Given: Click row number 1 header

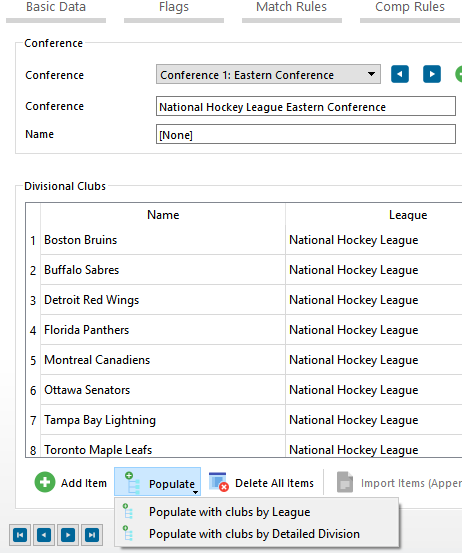Looking at the screenshot, I should 33,241.
